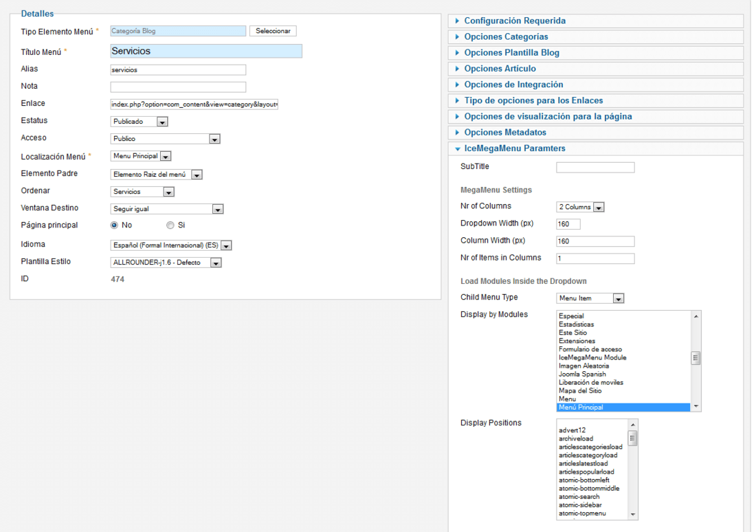Open the Acceso dropdown showing Publico
This screenshot has width=756, height=532.
[x=166, y=139]
